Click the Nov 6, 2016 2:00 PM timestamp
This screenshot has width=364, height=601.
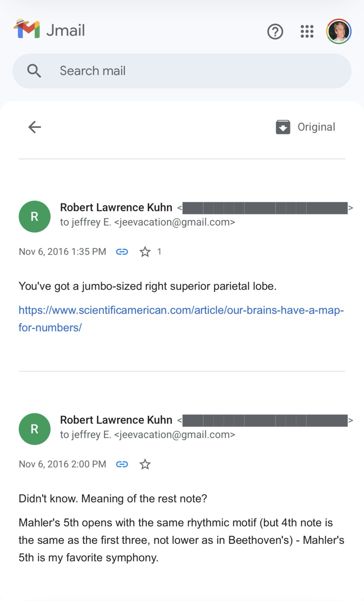tap(62, 464)
